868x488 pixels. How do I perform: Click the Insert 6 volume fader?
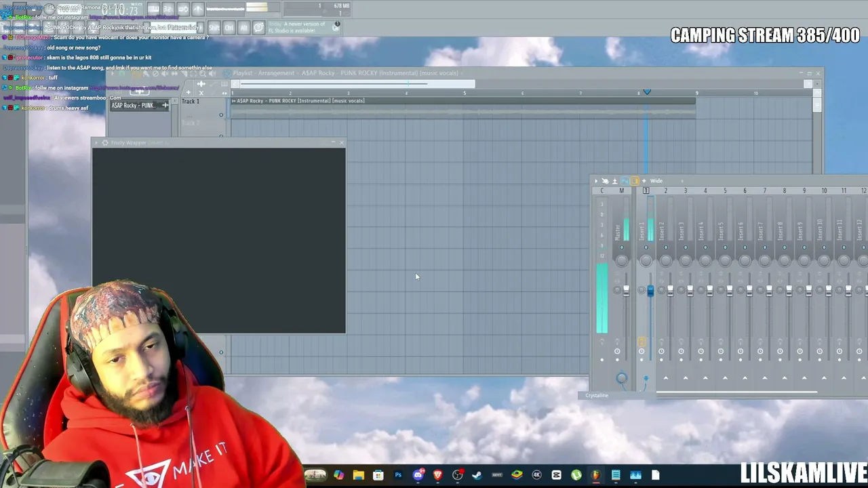[x=749, y=290]
